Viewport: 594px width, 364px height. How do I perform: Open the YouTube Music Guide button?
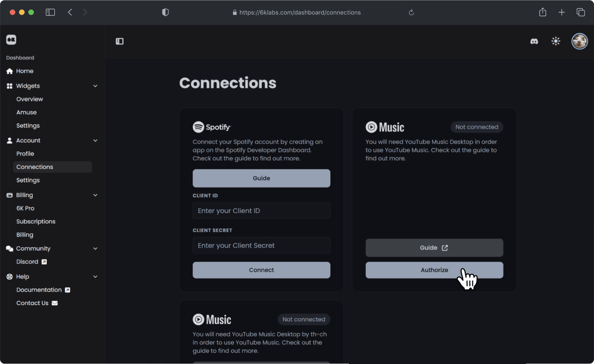click(x=434, y=248)
